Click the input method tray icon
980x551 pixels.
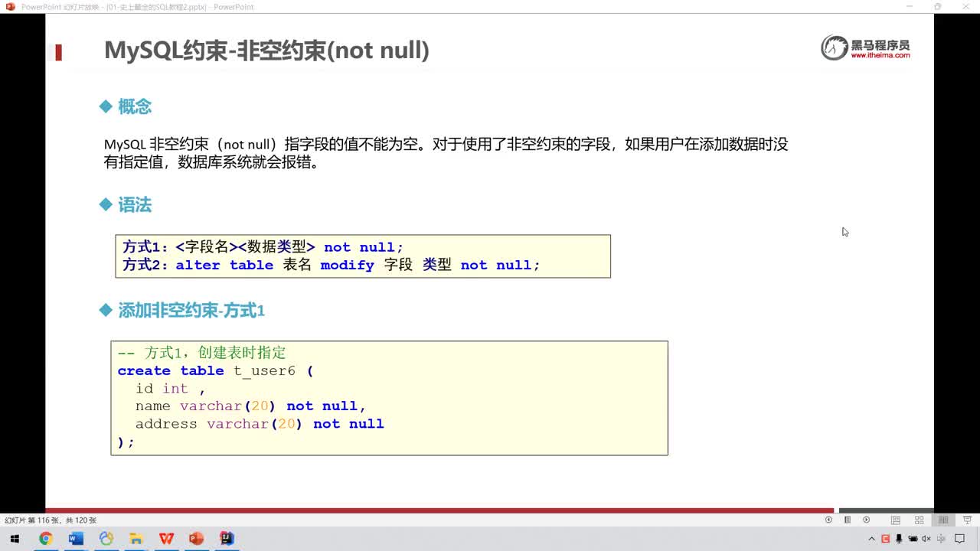point(940,539)
